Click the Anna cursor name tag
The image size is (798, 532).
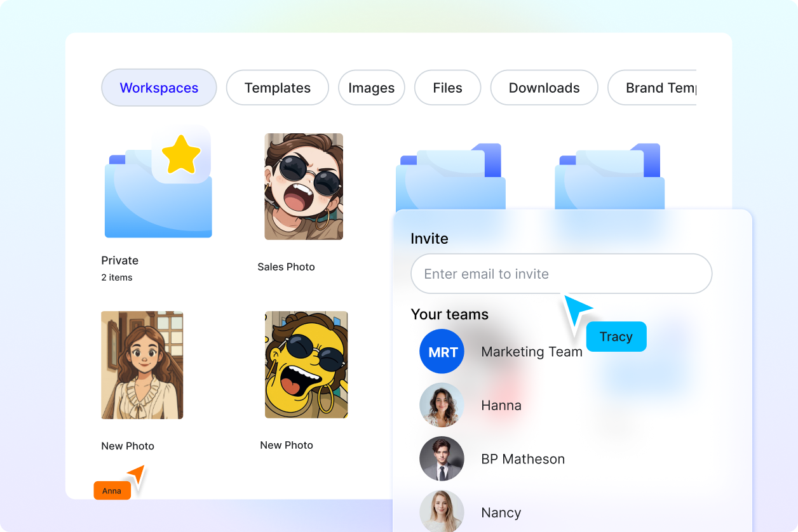coord(112,490)
